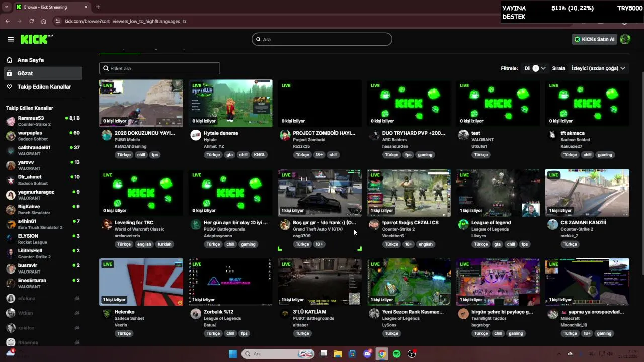This screenshot has width=644, height=362.
Task: Select Gözat in the sidebar
Action: click(42, 73)
